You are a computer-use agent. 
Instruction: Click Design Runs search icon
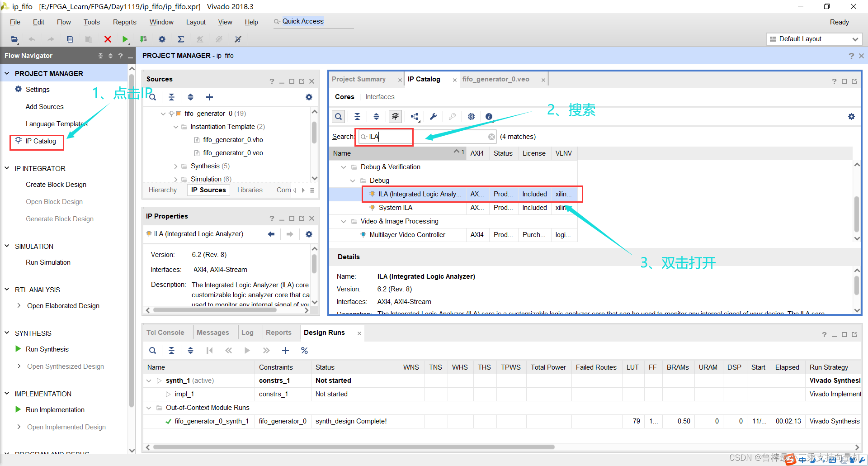click(x=153, y=350)
